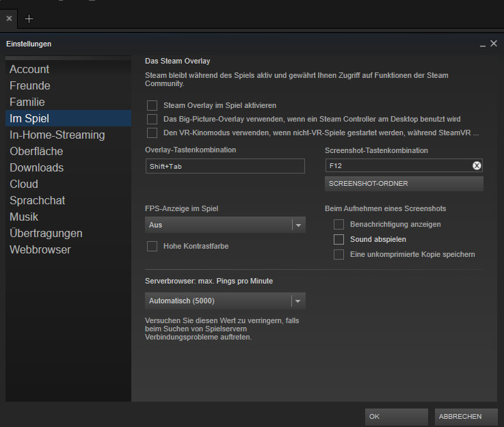Minimize the Einstellungen window
The height and width of the screenshot is (427, 504).
click(x=483, y=44)
